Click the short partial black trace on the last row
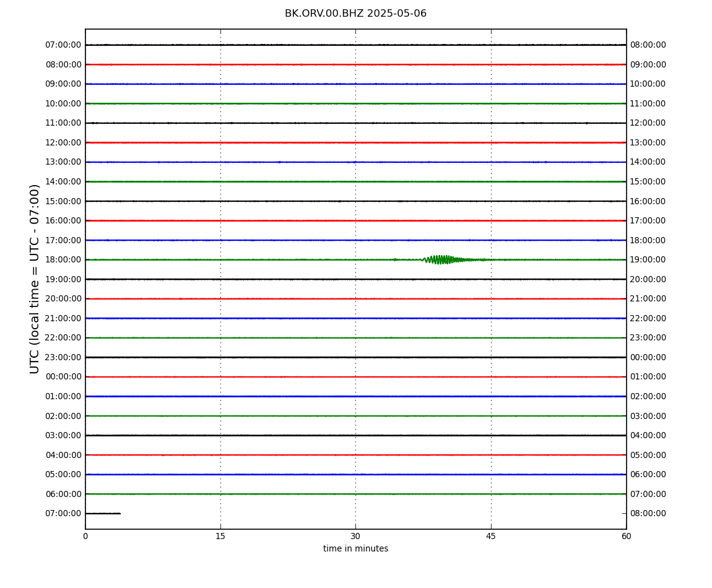Image resolution: width=712 pixels, height=588 pixels. coord(103,514)
